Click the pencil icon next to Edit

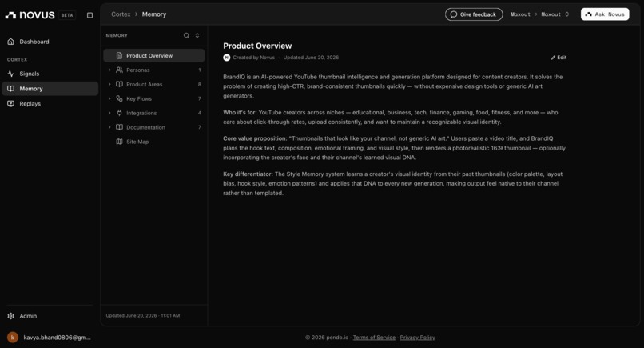click(553, 58)
